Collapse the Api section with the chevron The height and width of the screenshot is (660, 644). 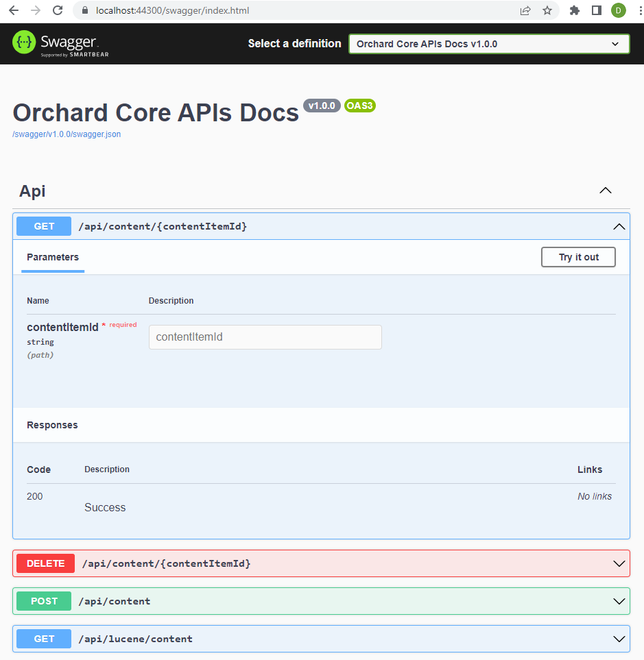[x=606, y=191]
